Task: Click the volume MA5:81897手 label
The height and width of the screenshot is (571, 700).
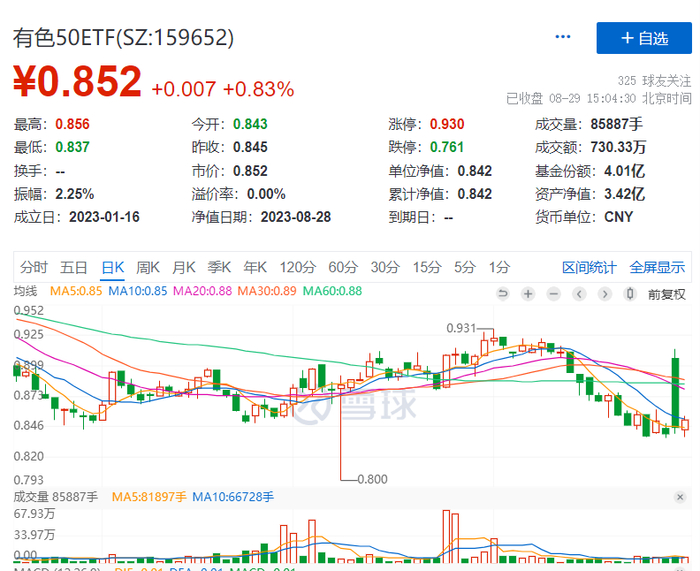Action: click(x=149, y=497)
